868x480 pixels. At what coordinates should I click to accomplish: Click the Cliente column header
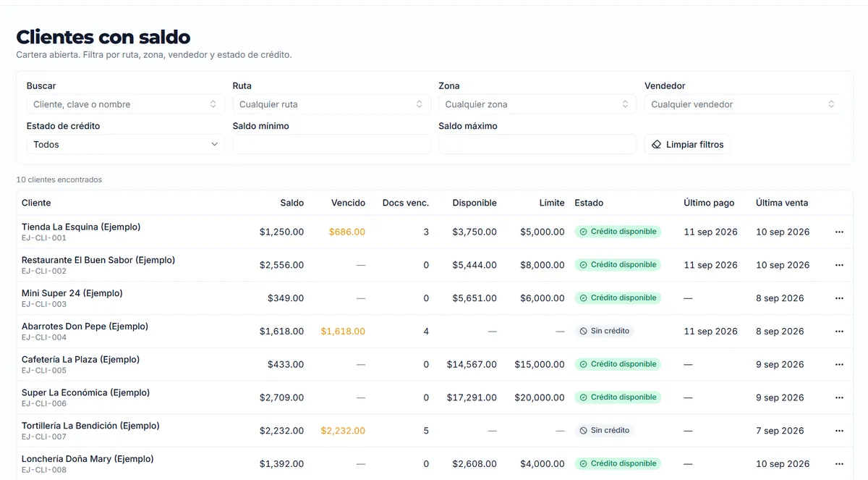(x=36, y=203)
